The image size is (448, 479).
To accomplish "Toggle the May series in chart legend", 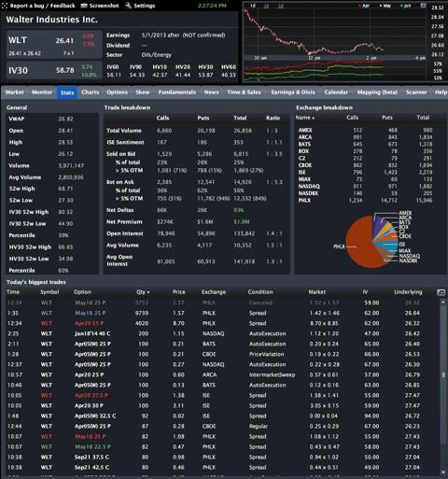I will pos(385,6).
